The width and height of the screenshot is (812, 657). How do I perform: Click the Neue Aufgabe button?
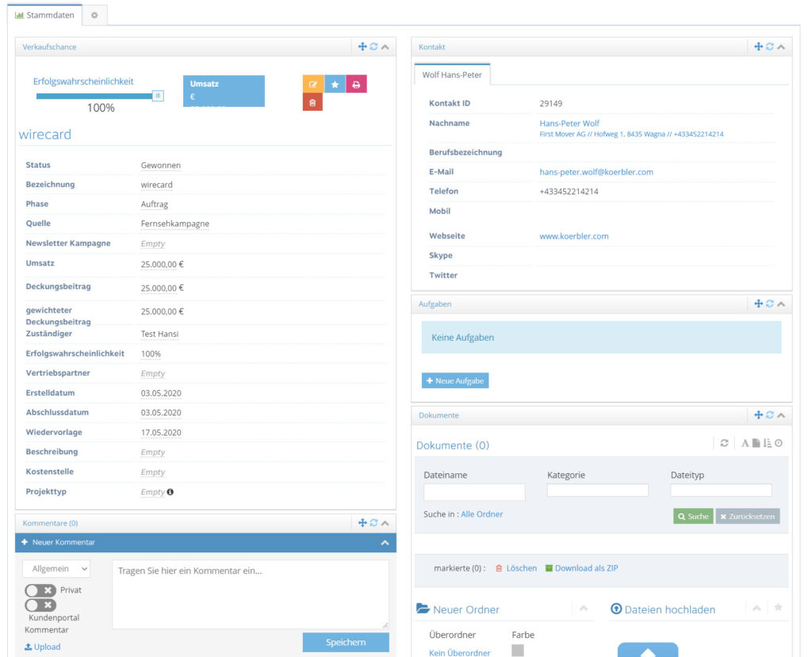tap(455, 380)
